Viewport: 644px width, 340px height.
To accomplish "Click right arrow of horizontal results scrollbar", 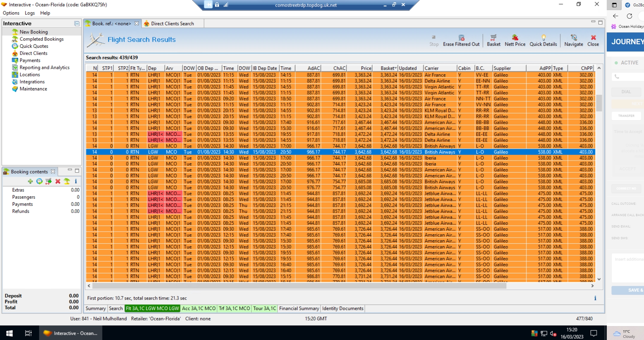I will pos(592,286).
